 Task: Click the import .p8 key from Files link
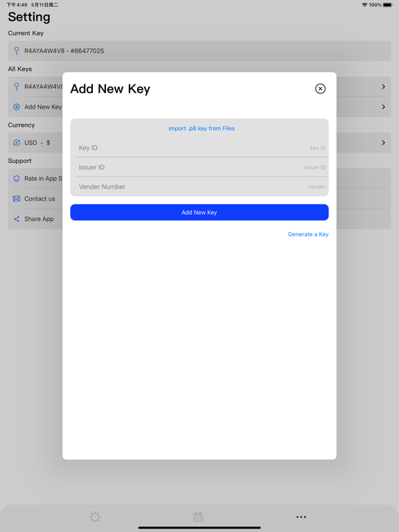click(202, 128)
